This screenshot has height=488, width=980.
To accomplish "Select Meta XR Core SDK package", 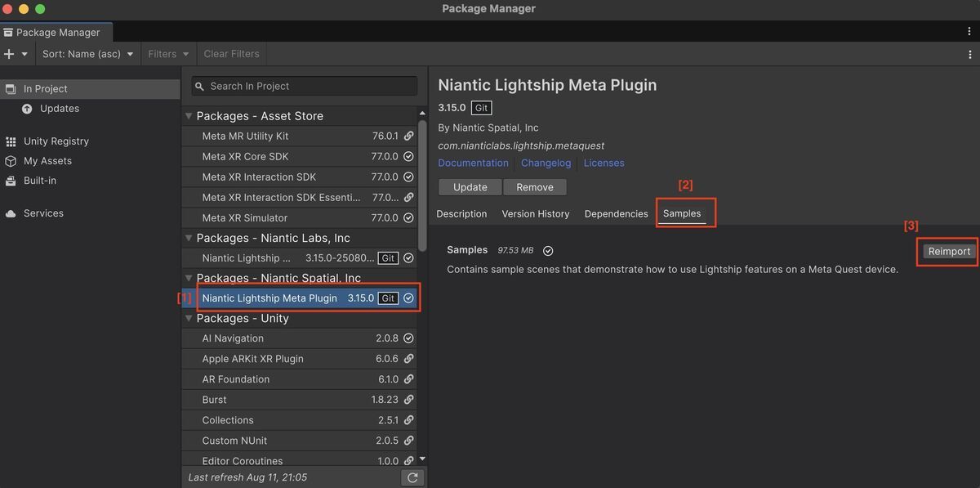I will (299, 157).
